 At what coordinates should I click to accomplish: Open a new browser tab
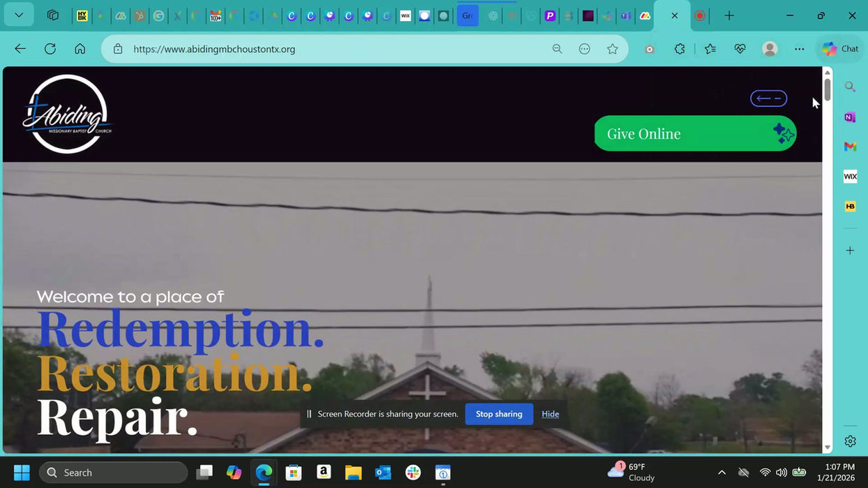[729, 15]
